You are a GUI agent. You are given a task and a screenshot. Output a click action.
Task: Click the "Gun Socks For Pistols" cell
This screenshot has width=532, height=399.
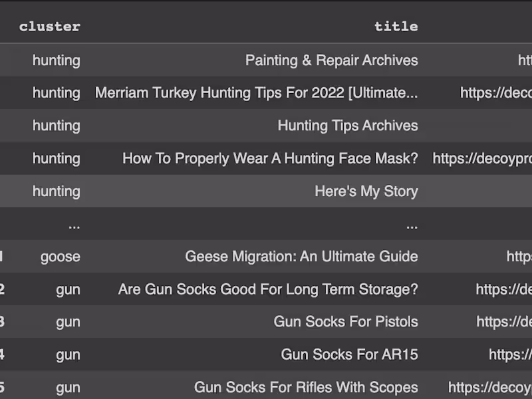tap(346, 322)
